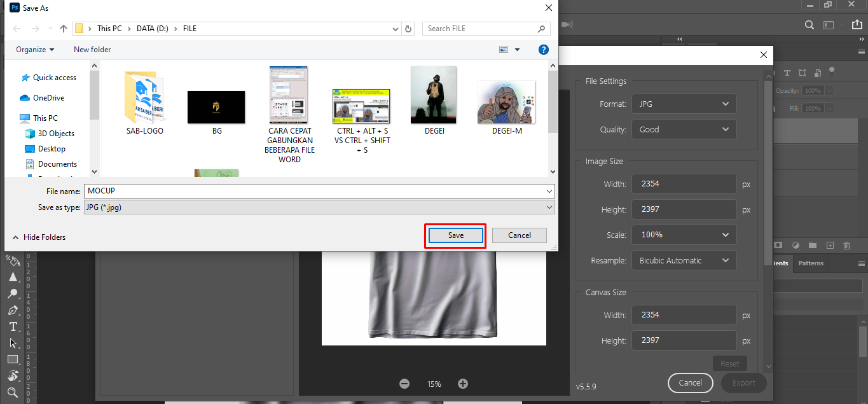The width and height of the screenshot is (868, 404).
Task: Zoom in the export preview
Action: coord(463,384)
